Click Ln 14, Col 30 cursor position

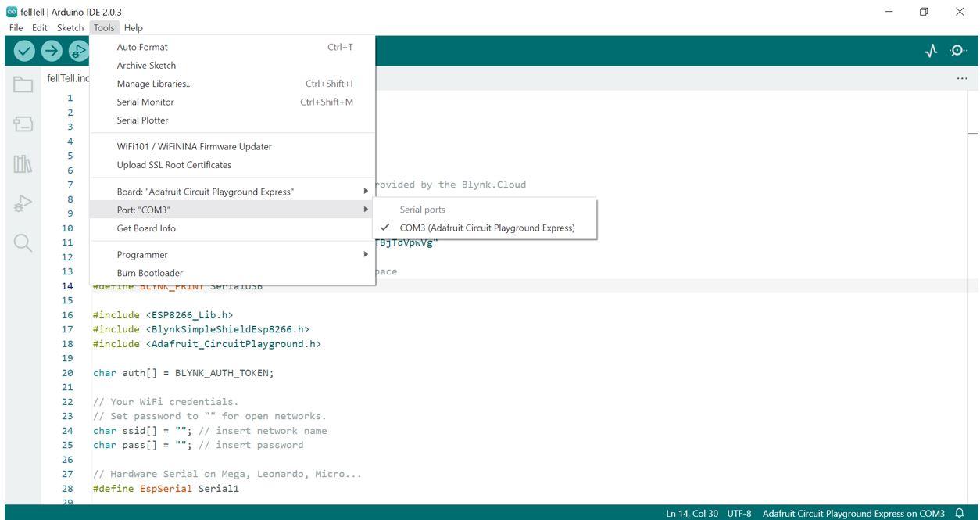click(x=692, y=514)
